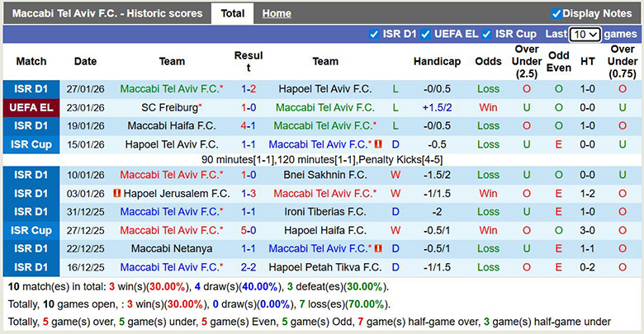Open the SC Freiburg team link

click(169, 107)
